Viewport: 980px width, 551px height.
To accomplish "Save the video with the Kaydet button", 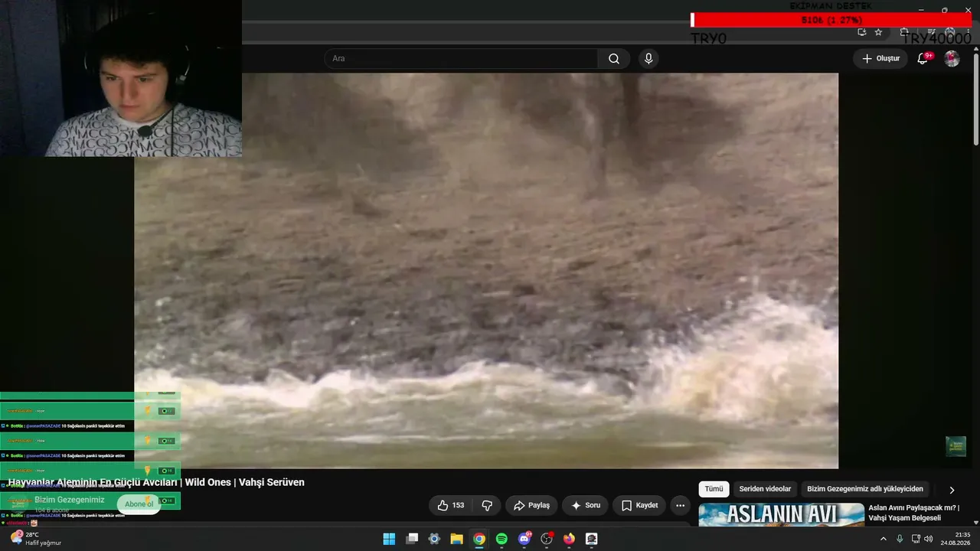I will [x=639, y=505].
